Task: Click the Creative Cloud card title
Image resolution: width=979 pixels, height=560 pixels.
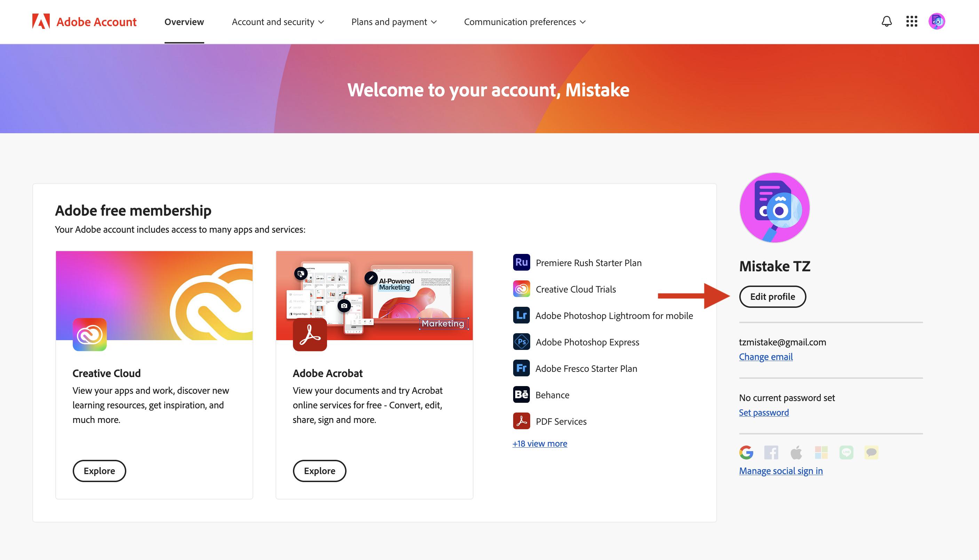Action: click(106, 373)
